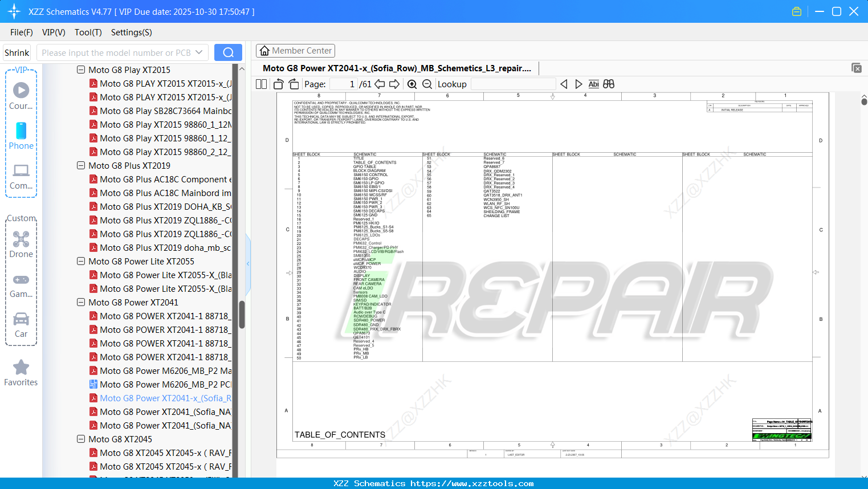Open Moto G8 Play XT2015 98860_2_12 file
The width and height of the screenshot is (868, 489).
coord(165,152)
